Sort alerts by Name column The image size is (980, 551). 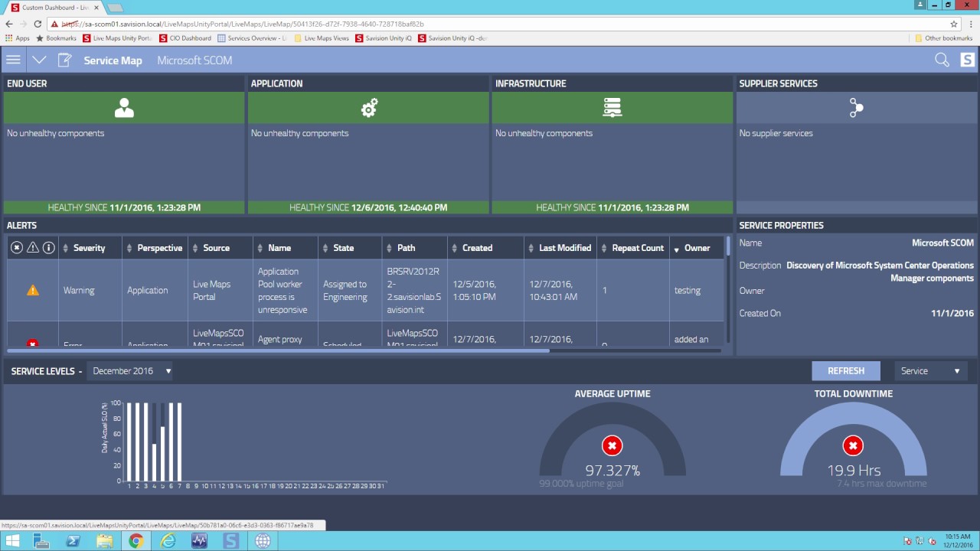[x=286, y=248]
